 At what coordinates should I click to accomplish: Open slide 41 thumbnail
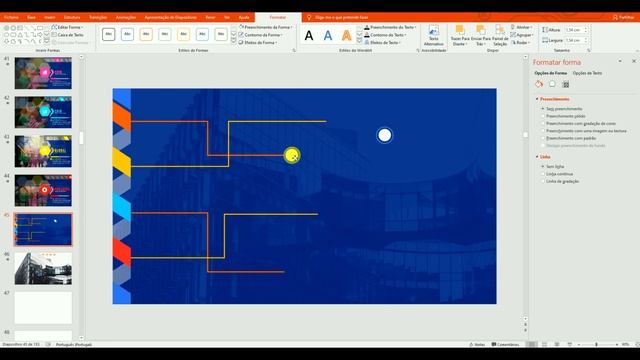[x=43, y=73]
